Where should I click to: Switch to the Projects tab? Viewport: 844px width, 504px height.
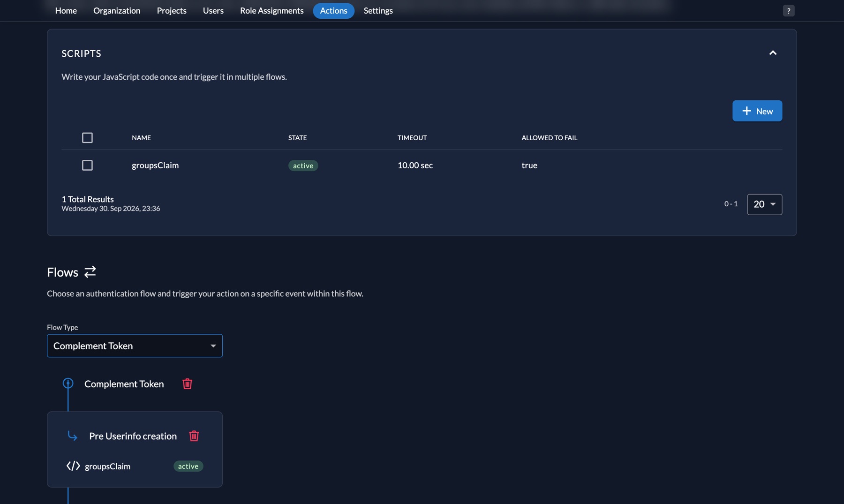tap(172, 11)
